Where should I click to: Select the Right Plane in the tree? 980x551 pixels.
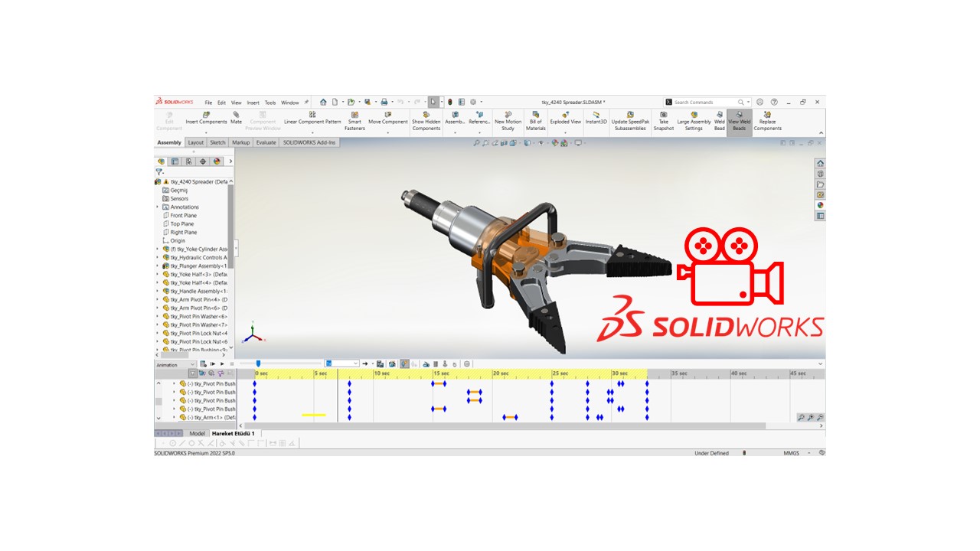click(179, 232)
